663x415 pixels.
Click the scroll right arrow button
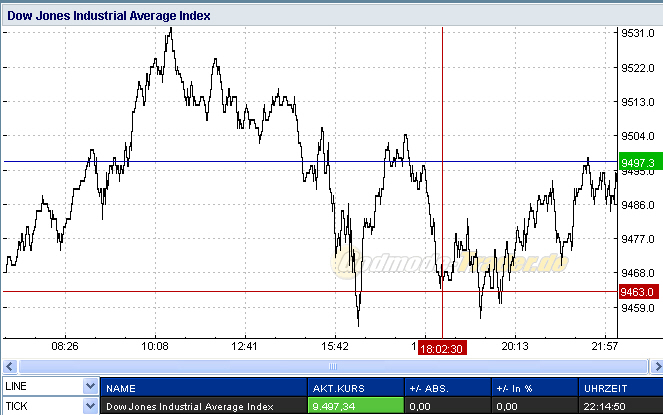657,366
